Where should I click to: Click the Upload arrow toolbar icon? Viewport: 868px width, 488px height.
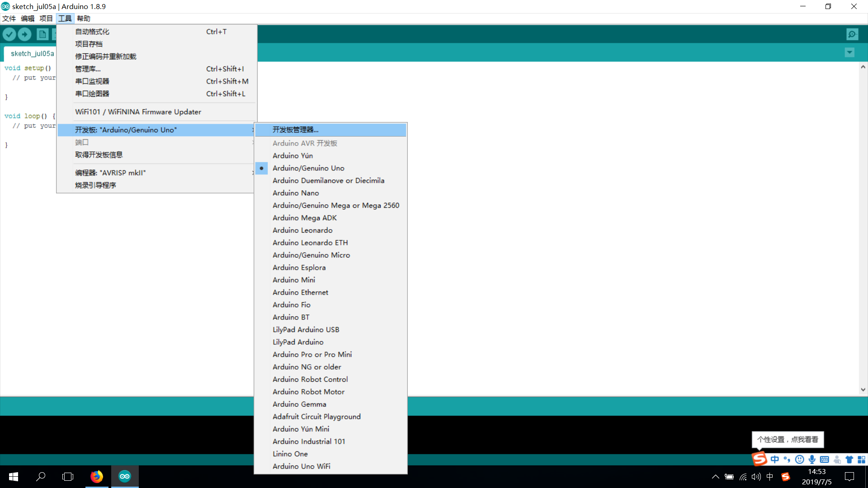[25, 34]
